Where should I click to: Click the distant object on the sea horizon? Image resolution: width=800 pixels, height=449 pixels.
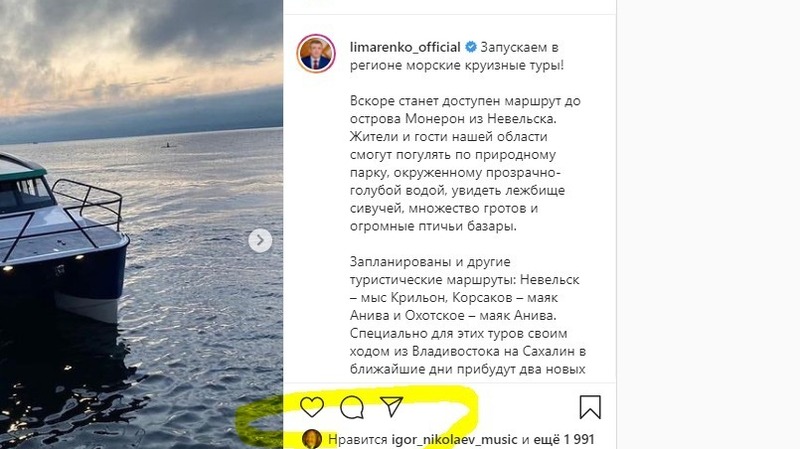(x=169, y=146)
